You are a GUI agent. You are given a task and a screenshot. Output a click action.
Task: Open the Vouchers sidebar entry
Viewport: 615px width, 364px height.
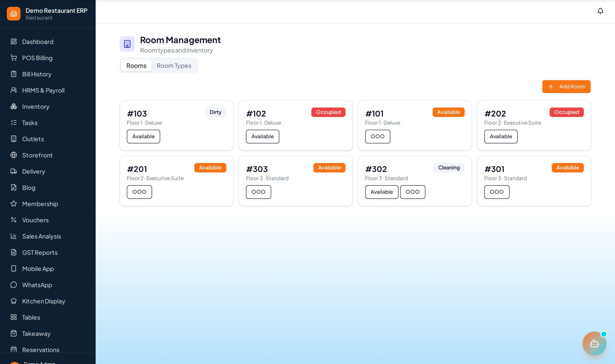(x=48, y=220)
